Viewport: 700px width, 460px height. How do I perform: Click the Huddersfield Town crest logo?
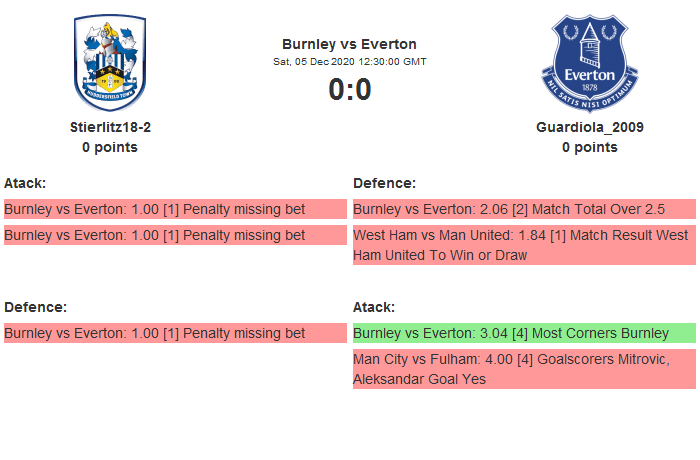pyautogui.click(x=110, y=63)
